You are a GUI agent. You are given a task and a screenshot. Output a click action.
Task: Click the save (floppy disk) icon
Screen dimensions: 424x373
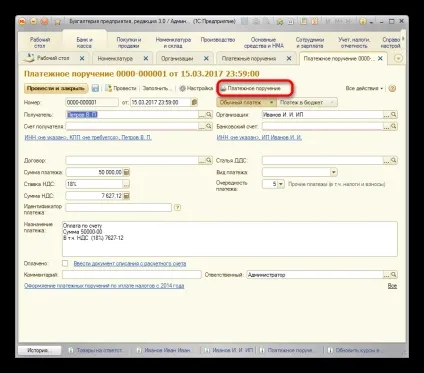coord(95,88)
